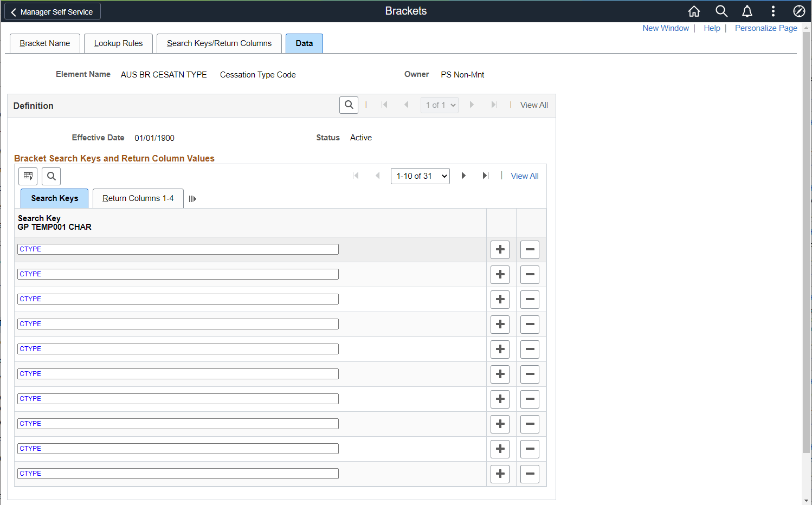Advance to next page with right arrow
Screen dimensions: 812x505
point(463,176)
